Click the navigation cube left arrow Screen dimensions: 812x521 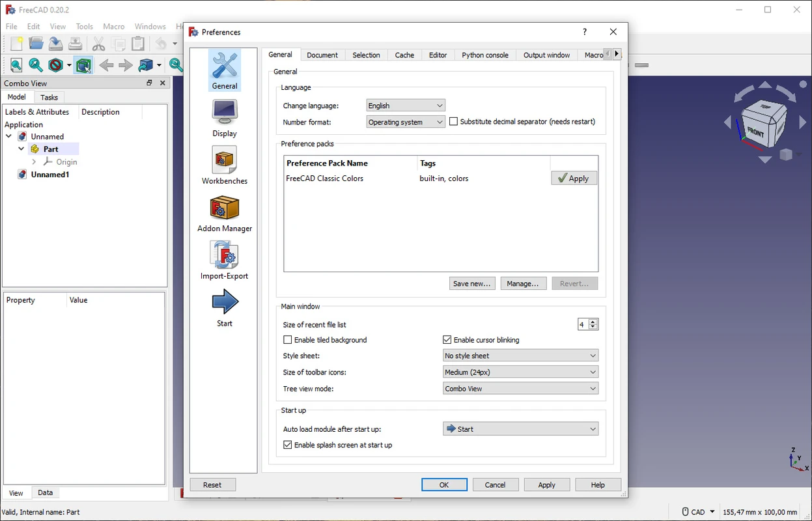(x=729, y=122)
